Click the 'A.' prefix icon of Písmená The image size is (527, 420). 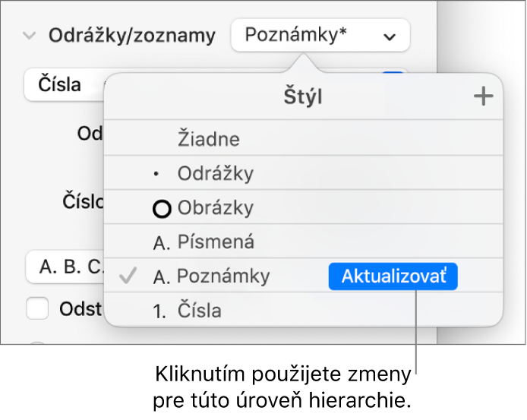point(162,243)
